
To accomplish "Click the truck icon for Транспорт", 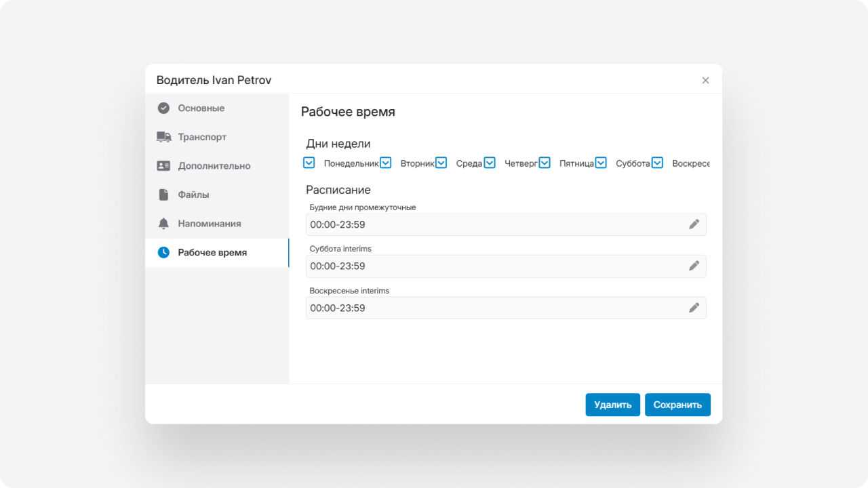I will tap(163, 137).
